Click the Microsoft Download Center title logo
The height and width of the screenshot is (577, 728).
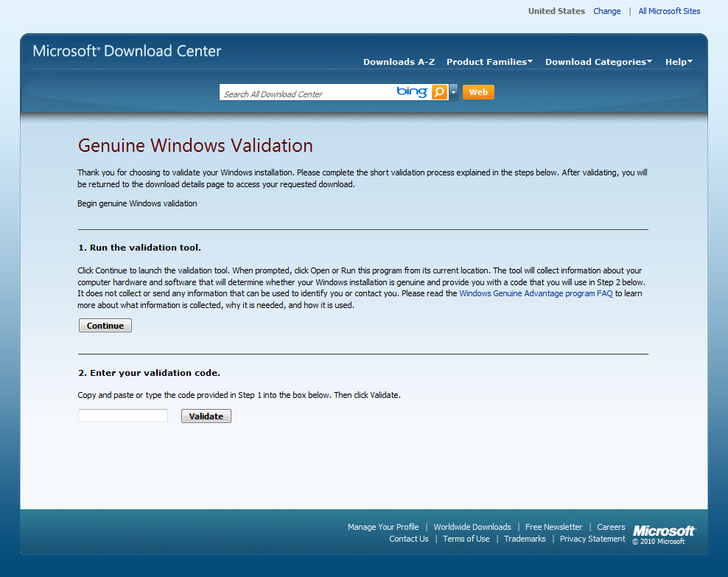pos(127,52)
